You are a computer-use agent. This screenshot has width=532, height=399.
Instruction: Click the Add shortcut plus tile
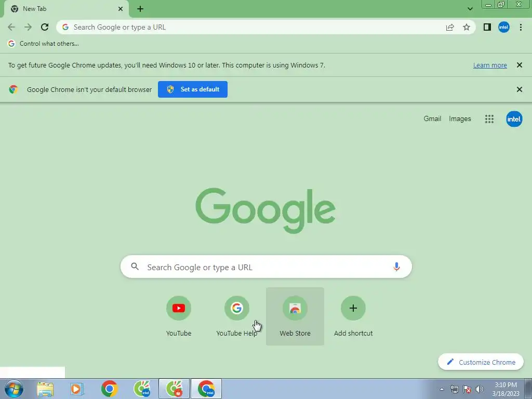(353, 316)
